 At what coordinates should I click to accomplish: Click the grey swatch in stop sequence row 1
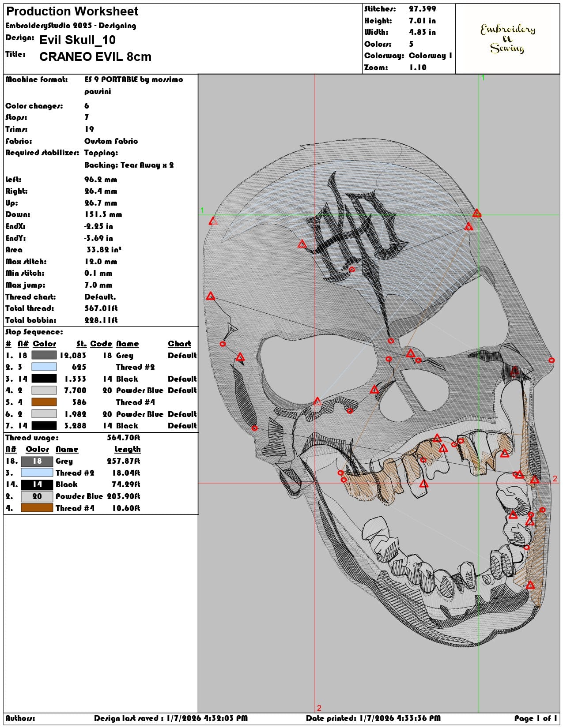coord(44,355)
